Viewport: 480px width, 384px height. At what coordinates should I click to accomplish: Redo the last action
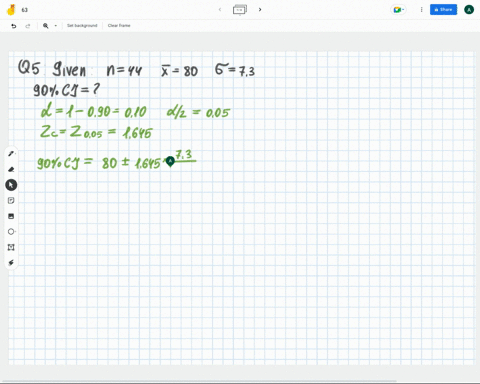click(28, 26)
